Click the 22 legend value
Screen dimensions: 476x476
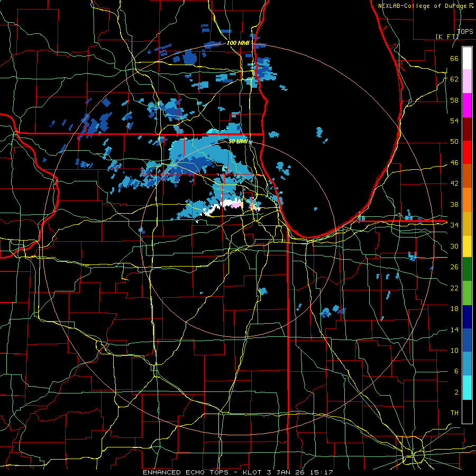coord(454,288)
